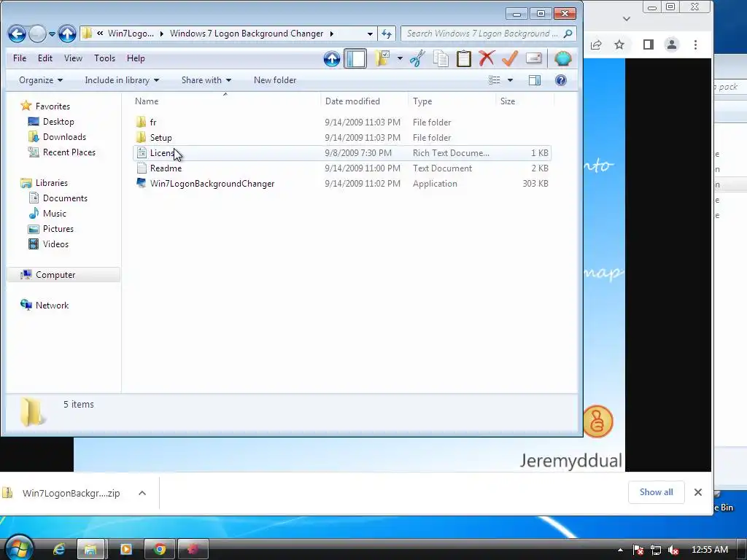Image resolution: width=747 pixels, height=560 pixels.
Task: Click the Explorer Forward navigation arrow
Action: [38, 34]
